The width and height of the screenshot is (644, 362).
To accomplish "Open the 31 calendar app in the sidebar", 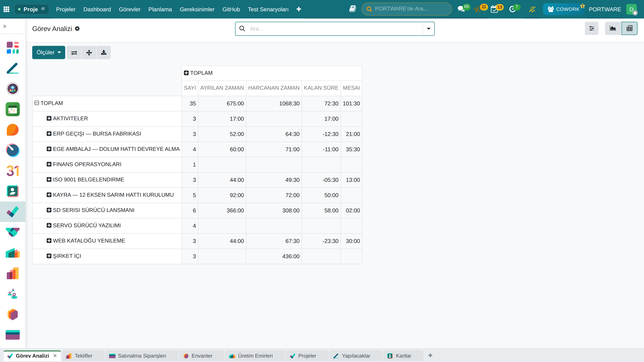I will point(13,171).
